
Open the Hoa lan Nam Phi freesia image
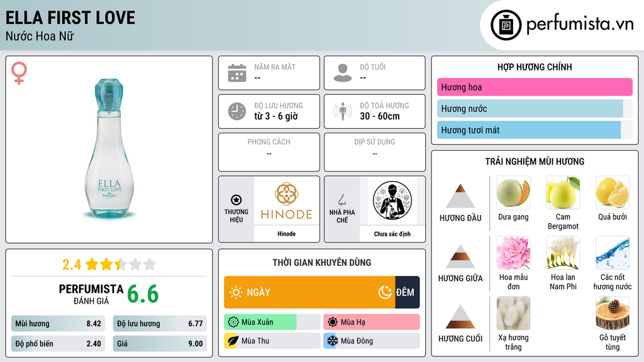tap(563, 253)
